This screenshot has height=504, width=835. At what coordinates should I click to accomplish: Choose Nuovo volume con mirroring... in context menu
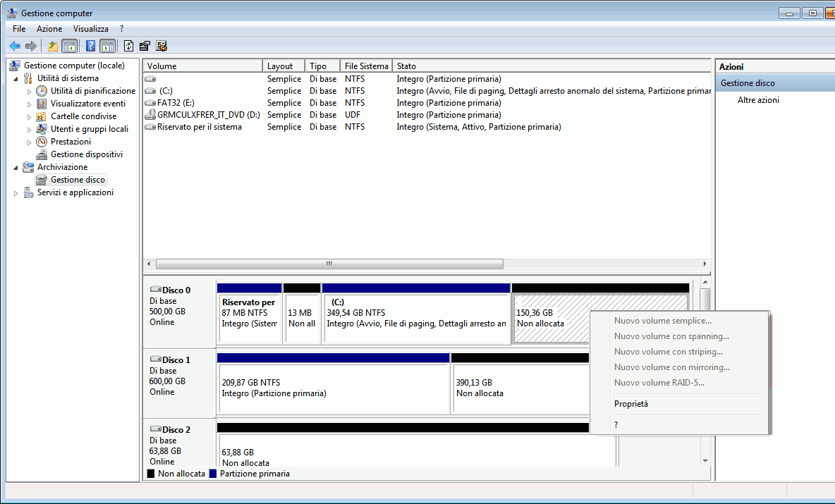pos(680,367)
